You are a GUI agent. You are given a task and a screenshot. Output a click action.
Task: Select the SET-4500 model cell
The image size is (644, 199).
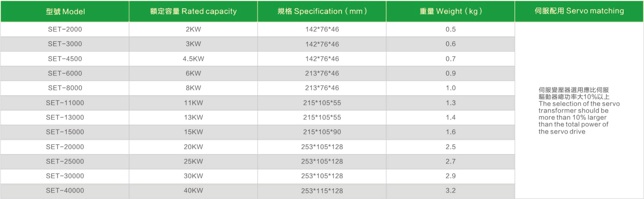pos(65,59)
